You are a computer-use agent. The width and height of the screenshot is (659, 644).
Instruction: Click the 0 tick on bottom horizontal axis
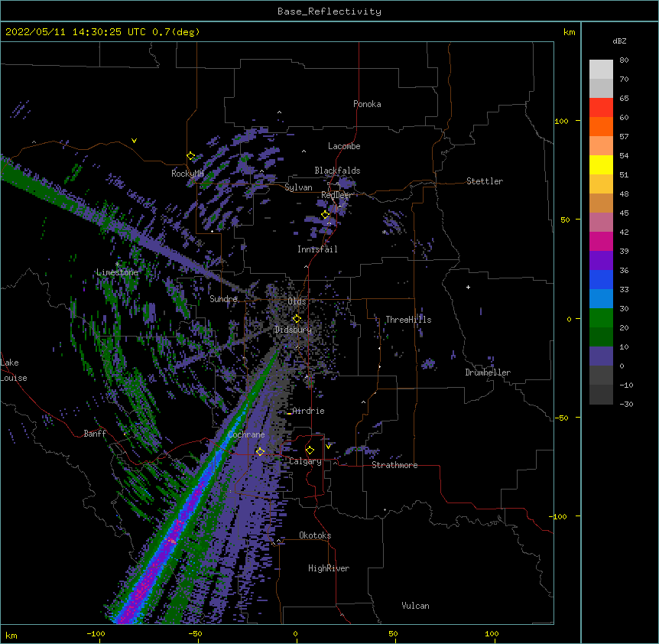click(295, 633)
